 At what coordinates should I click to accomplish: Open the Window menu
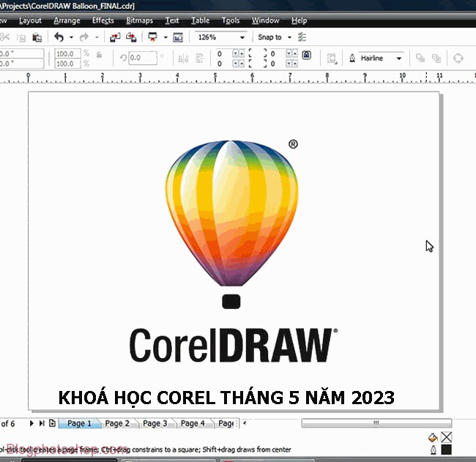[265, 21]
